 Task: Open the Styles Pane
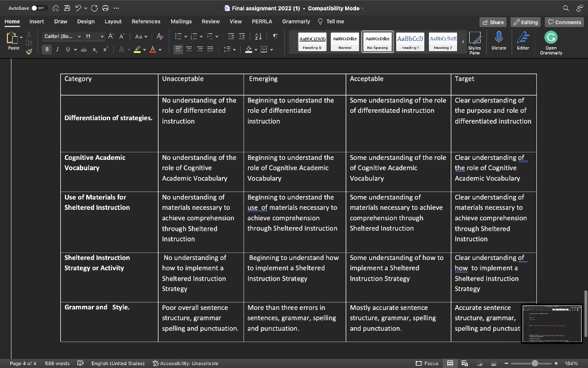click(475, 41)
